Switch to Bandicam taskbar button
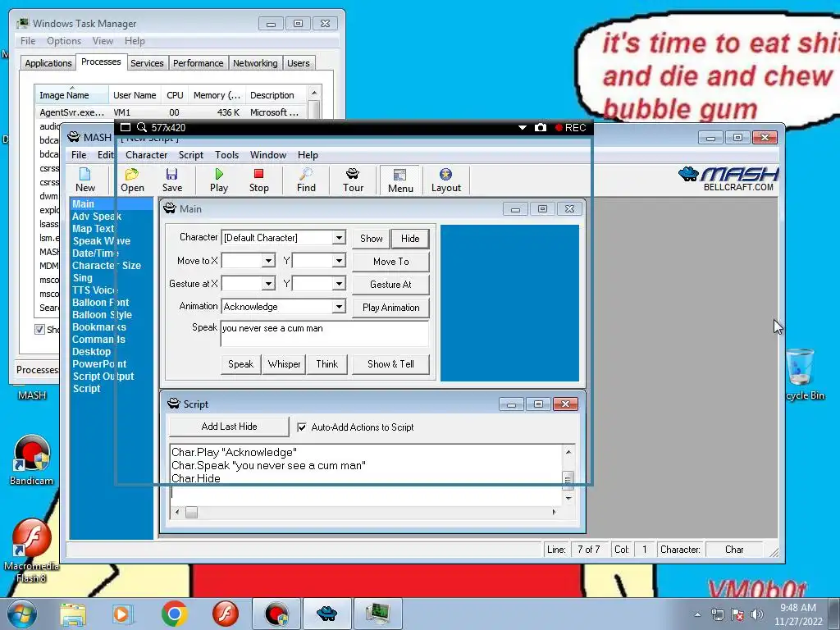 pos(276,614)
